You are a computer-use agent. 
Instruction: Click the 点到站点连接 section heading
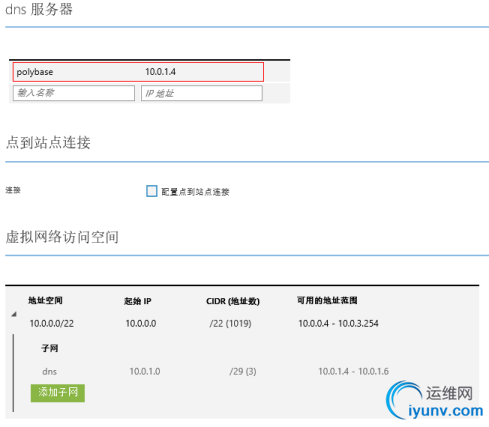(x=48, y=143)
